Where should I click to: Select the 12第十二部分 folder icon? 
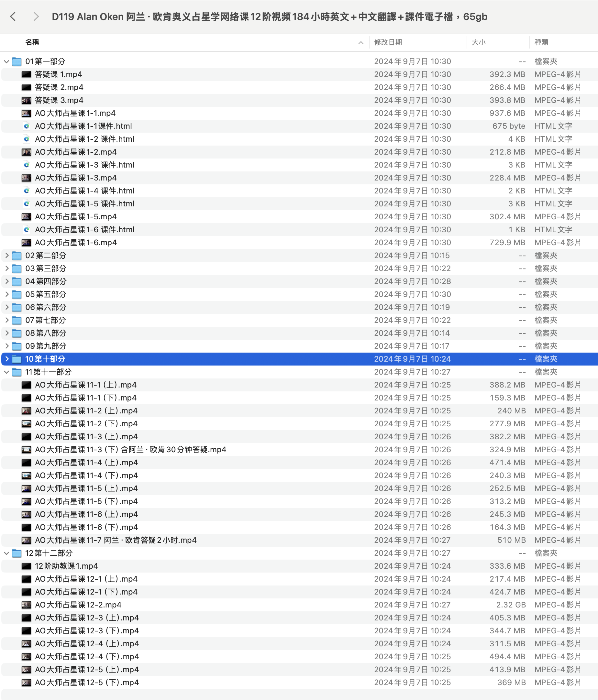17,553
